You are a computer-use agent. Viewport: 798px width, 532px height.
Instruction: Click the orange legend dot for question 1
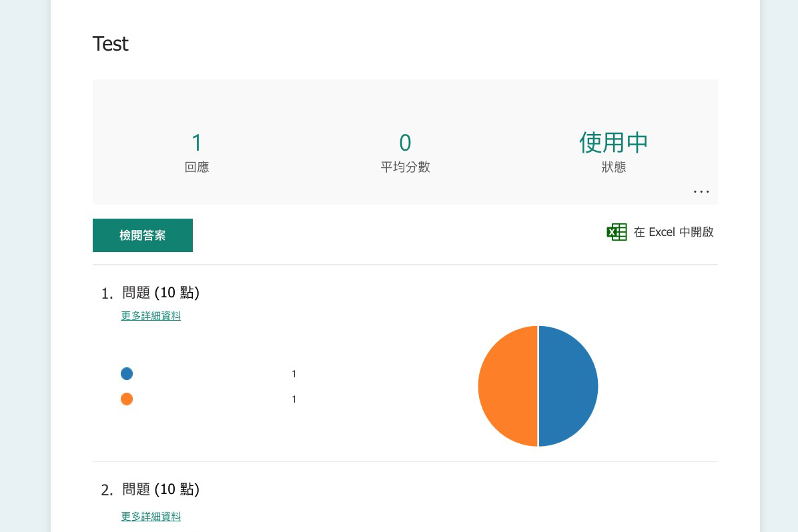pyautogui.click(x=127, y=399)
